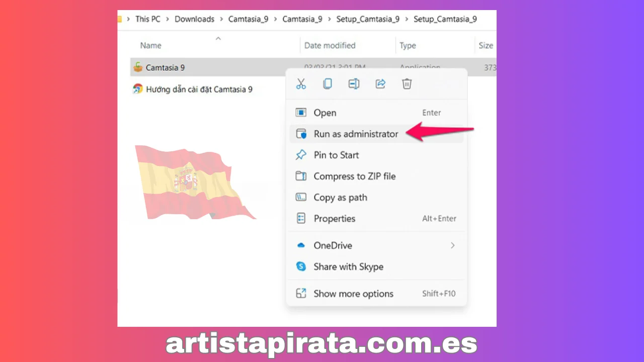Click the Show more options icon
The height and width of the screenshot is (362, 644).
click(301, 294)
